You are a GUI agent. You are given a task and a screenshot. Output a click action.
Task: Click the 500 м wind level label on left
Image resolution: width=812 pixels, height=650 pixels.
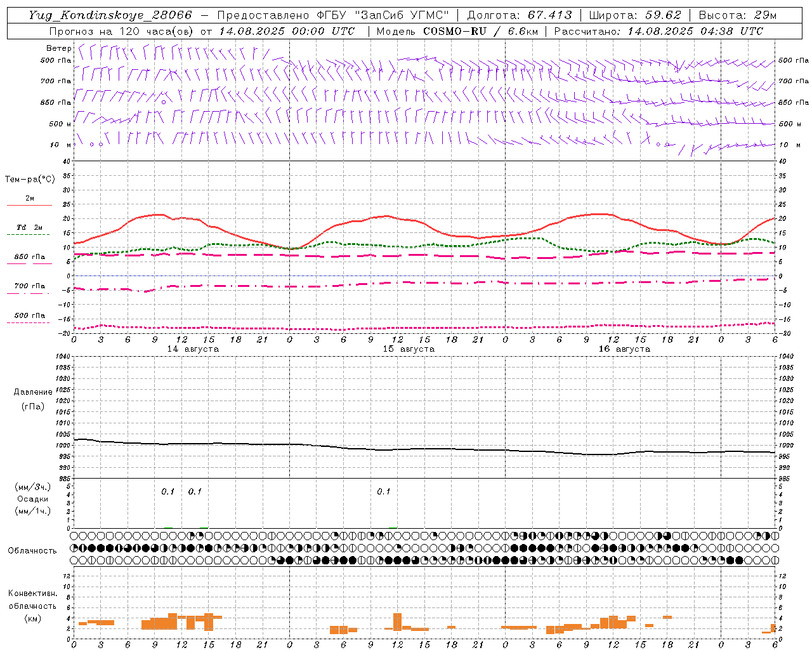60,124
